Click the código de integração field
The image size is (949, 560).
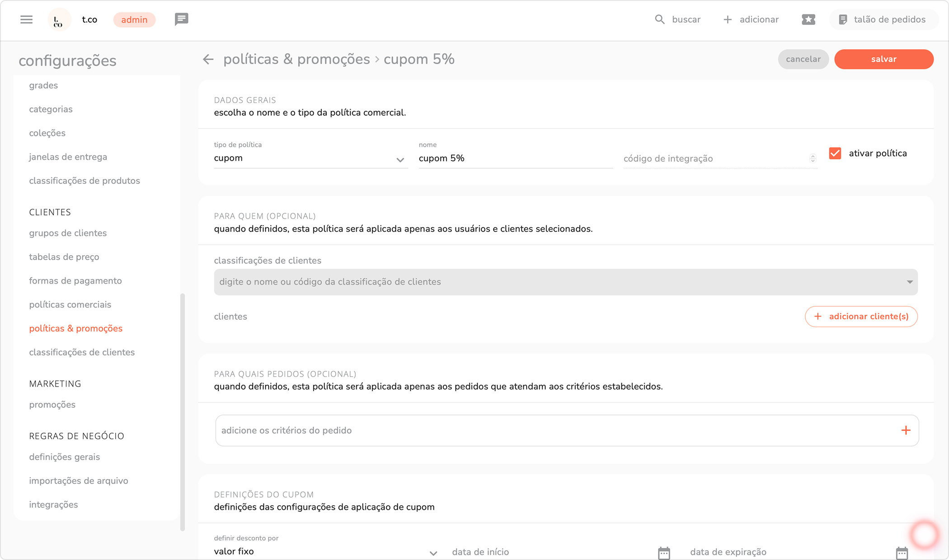(715, 159)
